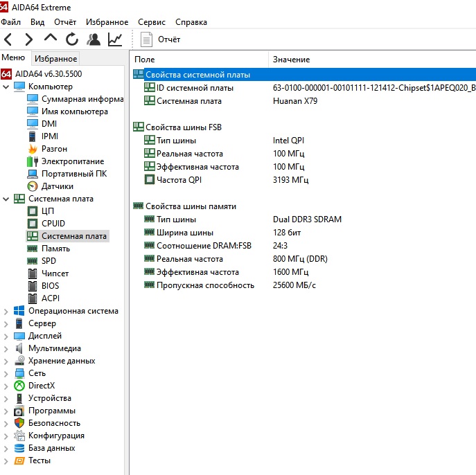This screenshot has height=475, width=476.
Task: Click the Тесты benchmark icon
Action: pos(19,460)
